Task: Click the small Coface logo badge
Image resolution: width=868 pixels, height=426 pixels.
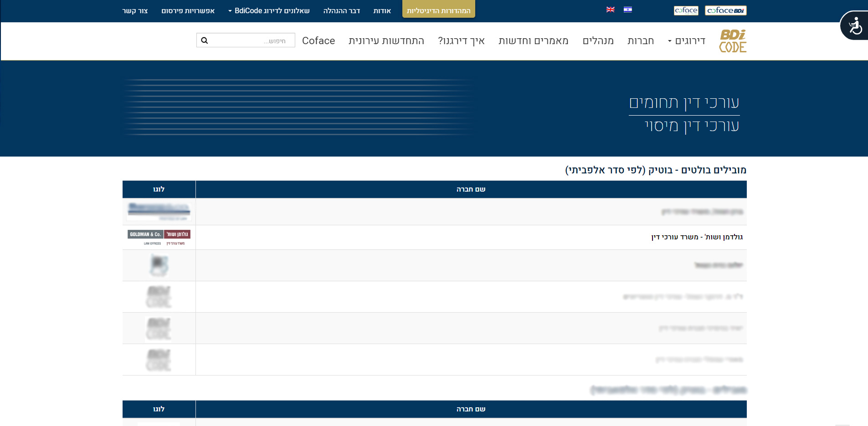Action: pos(686,10)
